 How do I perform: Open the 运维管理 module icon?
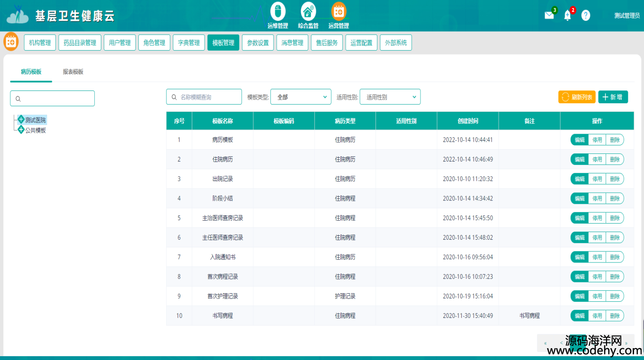[x=278, y=12]
